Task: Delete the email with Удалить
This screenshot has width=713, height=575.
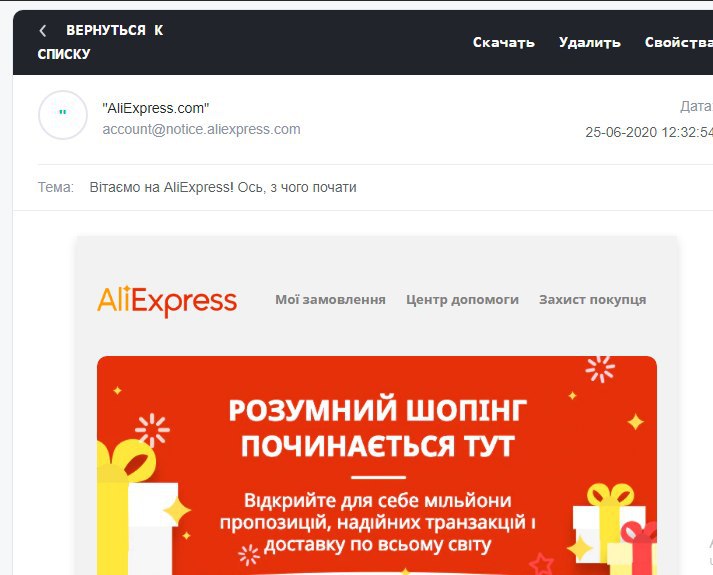Action: [589, 42]
